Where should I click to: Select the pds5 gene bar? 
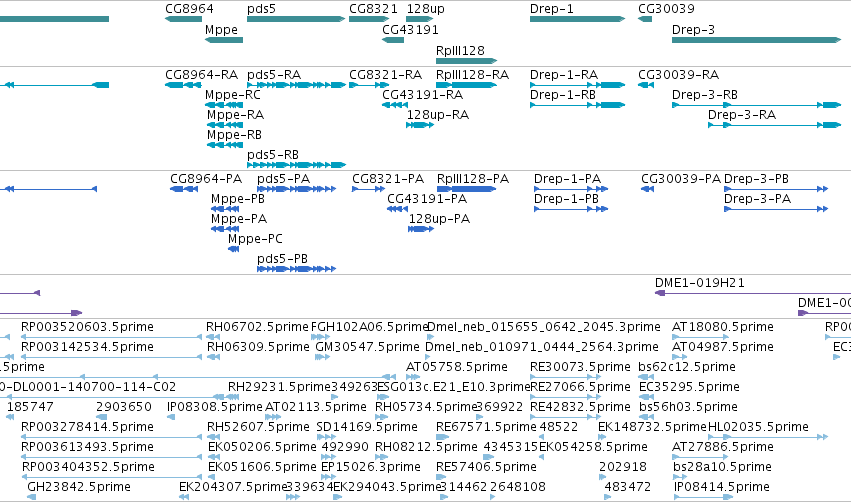click(x=296, y=19)
